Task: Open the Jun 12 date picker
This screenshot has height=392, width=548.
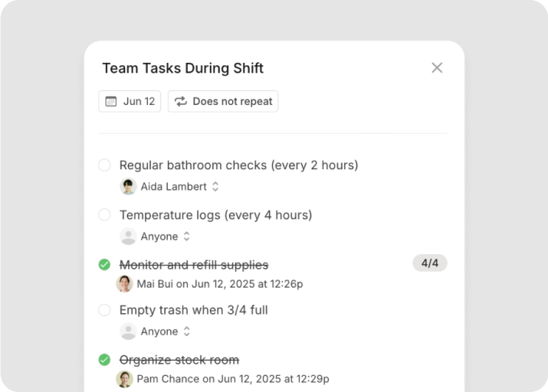Action: tap(130, 101)
